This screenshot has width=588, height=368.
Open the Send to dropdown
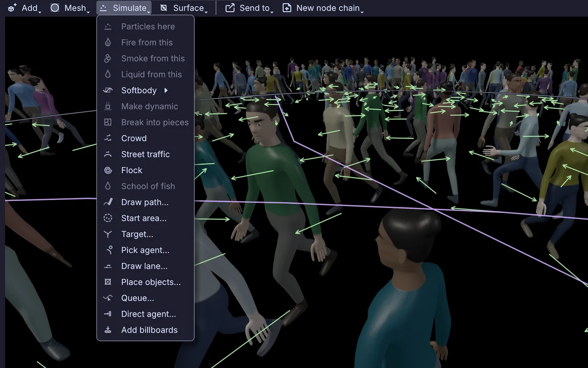pos(249,8)
